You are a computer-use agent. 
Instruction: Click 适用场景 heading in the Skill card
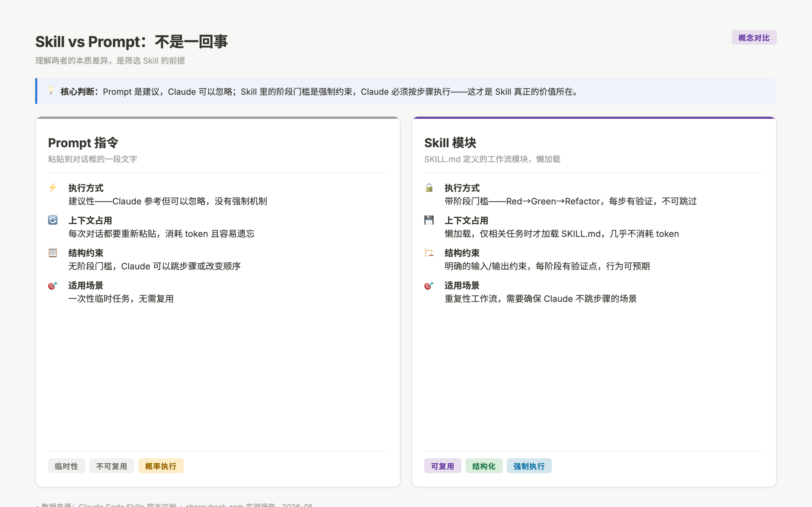pyautogui.click(x=462, y=285)
